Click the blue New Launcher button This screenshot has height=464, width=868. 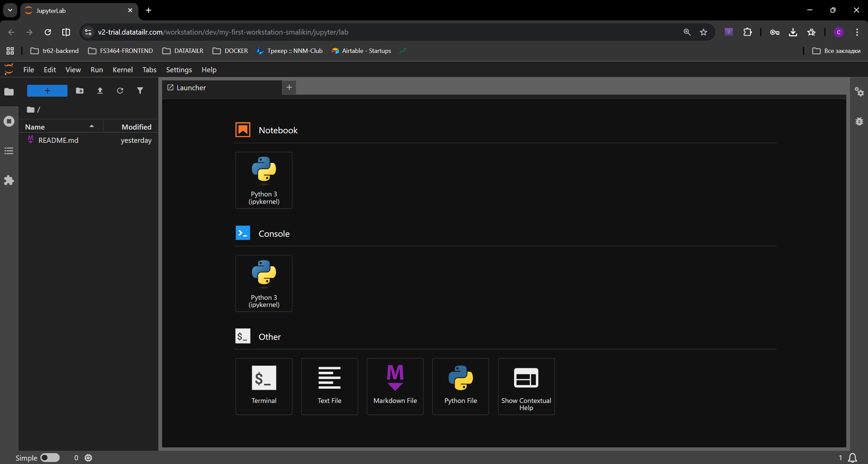[x=47, y=91]
